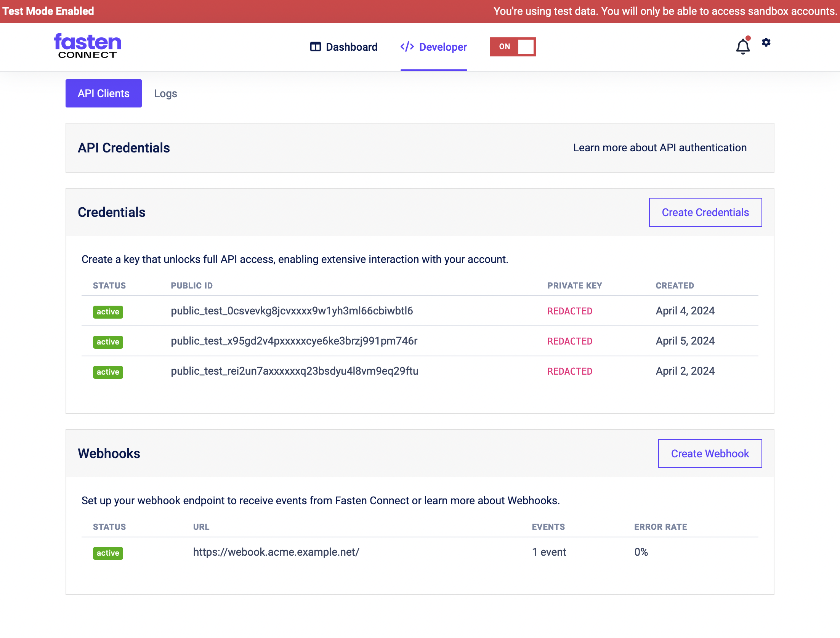Screen dimensions: 840x638
Task: Select the Developer nav item
Action: (x=434, y=47)
